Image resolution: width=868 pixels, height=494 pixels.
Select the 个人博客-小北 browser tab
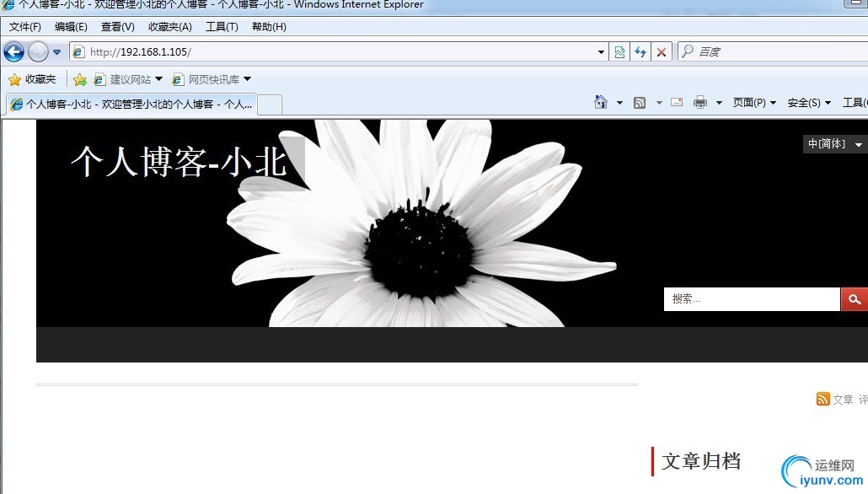131,105
